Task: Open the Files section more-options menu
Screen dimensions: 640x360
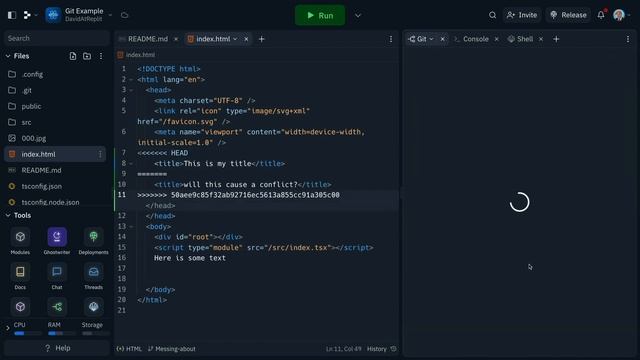Action: point(101,56)
